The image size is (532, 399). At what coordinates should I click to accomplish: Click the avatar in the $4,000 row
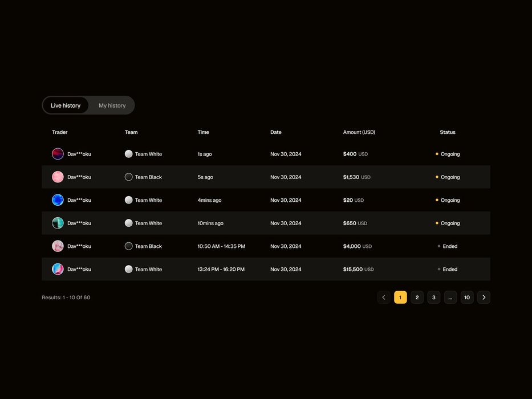[58, 246]
